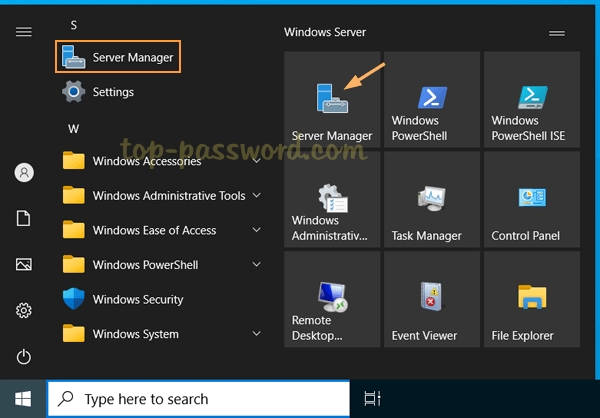Expand the Windows Accessories folder chevron
Viewport: 600px width, 418px height.
pos(257,161)
